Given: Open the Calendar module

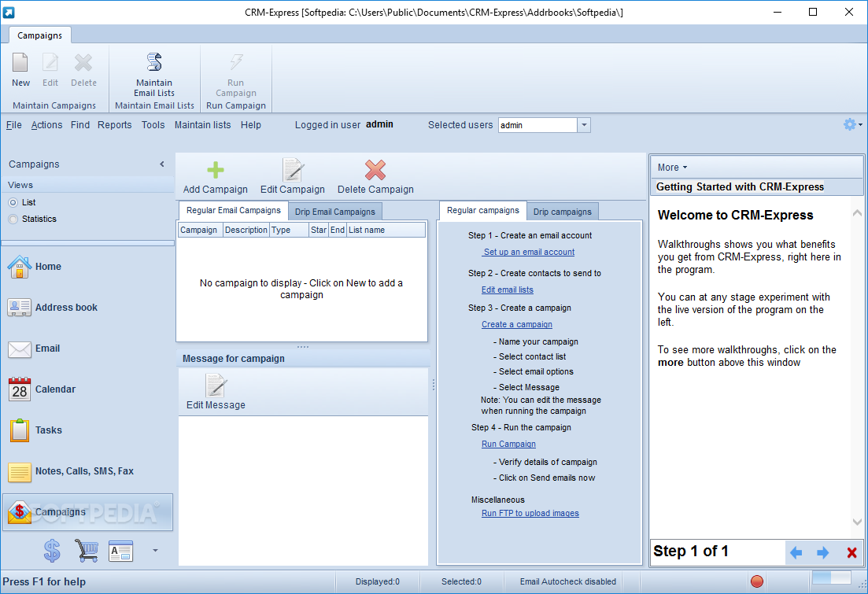Looking at the screenshot, I should 42,389.
